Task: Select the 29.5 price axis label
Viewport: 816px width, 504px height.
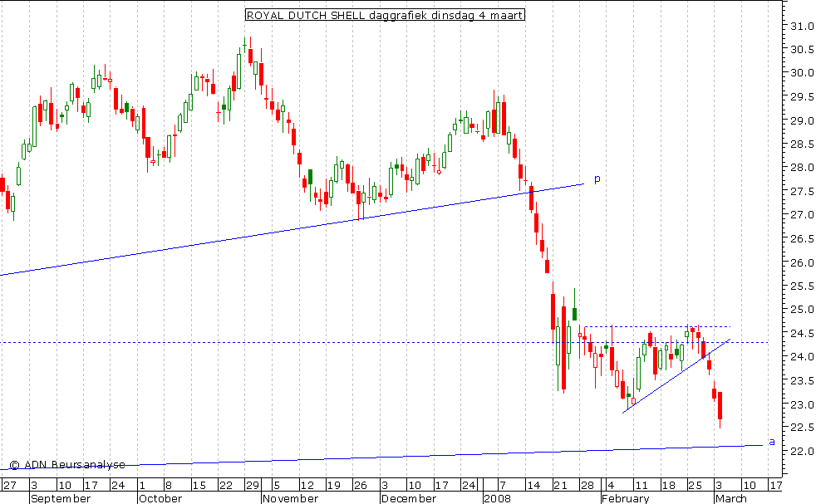Action: (x=801, y=97)
